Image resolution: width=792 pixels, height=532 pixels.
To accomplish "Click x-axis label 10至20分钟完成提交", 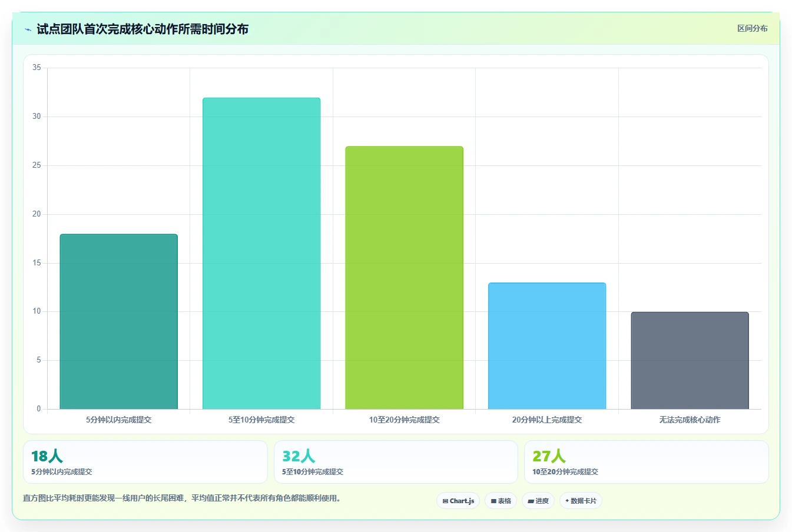I will point(404,420).
